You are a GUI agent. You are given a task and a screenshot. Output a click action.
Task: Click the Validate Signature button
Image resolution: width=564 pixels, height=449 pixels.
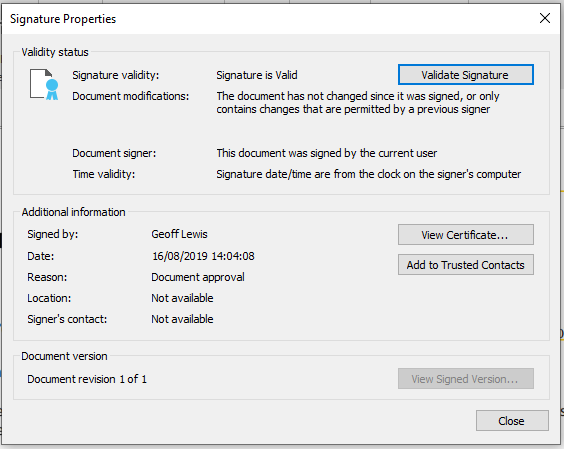pos(466,75)
